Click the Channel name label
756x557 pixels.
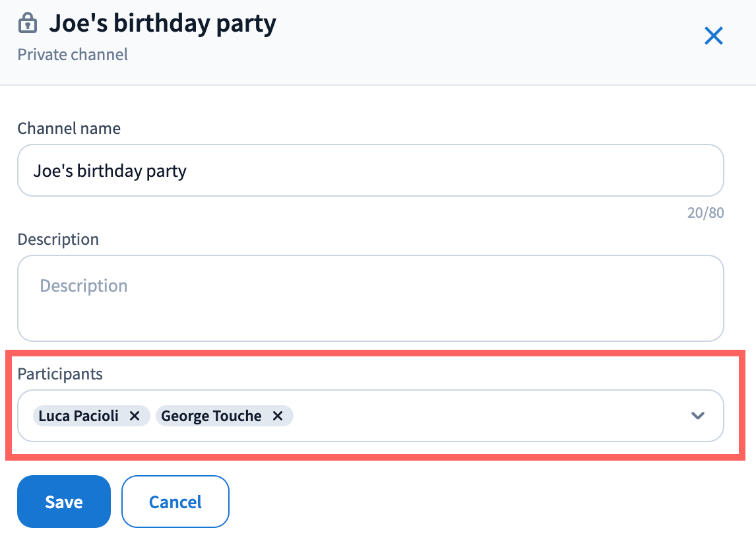[x=69, y=128]
